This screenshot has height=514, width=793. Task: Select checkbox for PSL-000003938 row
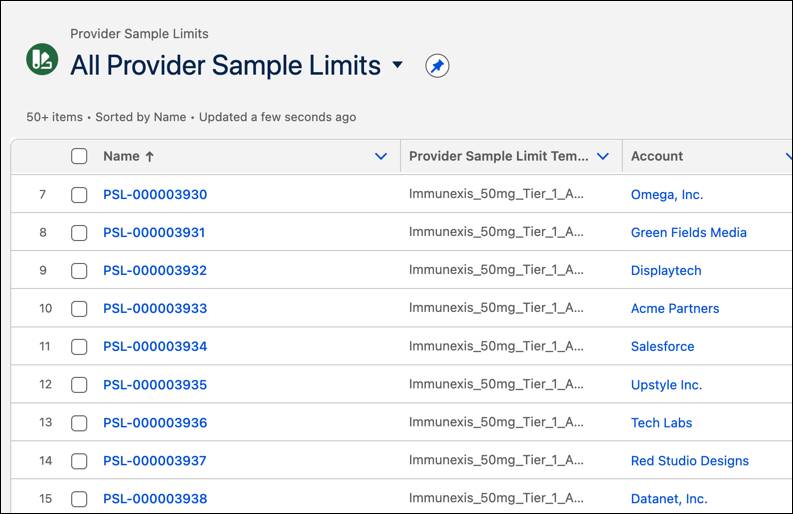[79, 499]
